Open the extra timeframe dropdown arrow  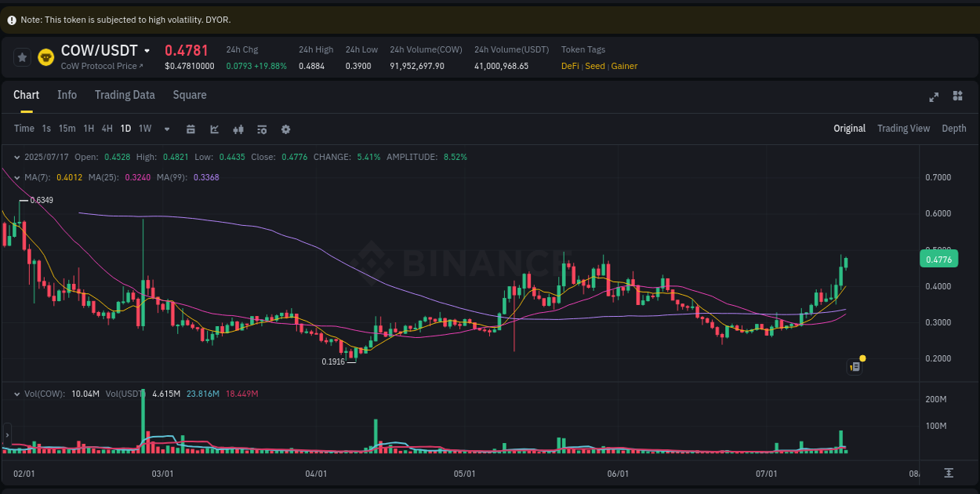coord(166,129)
